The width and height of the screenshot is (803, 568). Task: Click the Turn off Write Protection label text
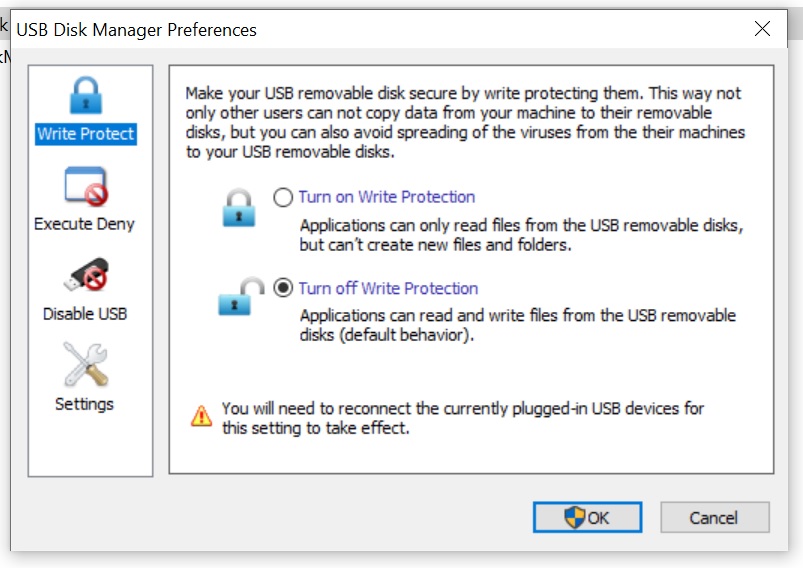pyautogui.click(x=388, y=288)
